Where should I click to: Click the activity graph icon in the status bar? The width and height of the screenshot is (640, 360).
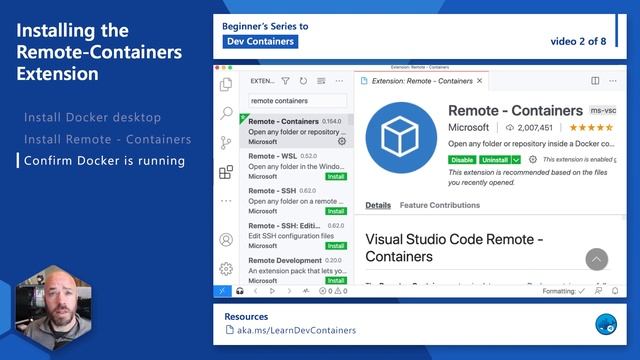(306, 291)
